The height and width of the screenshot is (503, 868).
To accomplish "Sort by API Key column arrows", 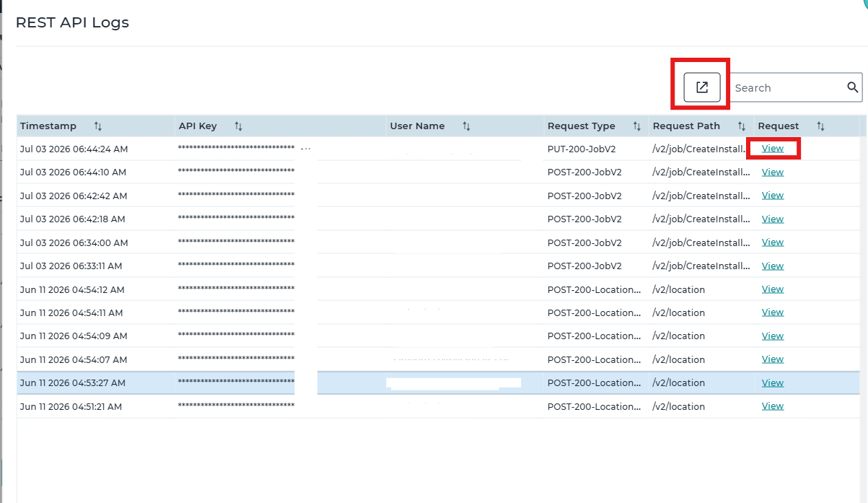I will tap(238, 126).
